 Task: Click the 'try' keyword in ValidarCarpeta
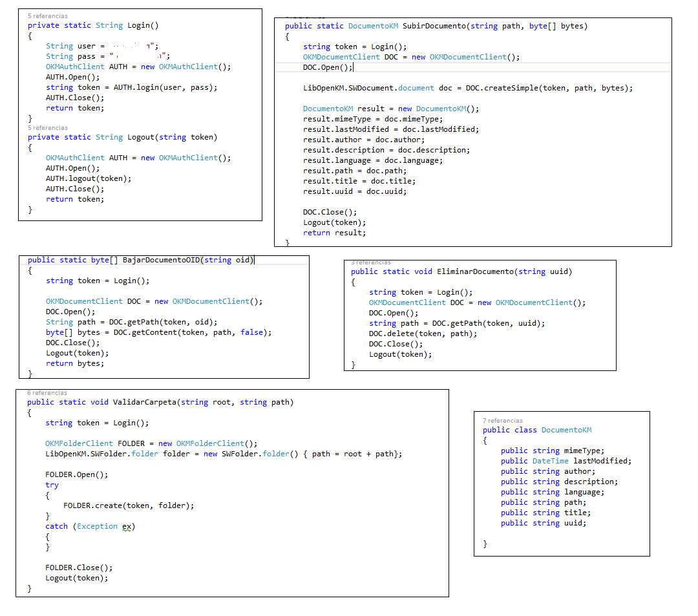point(52,485)
